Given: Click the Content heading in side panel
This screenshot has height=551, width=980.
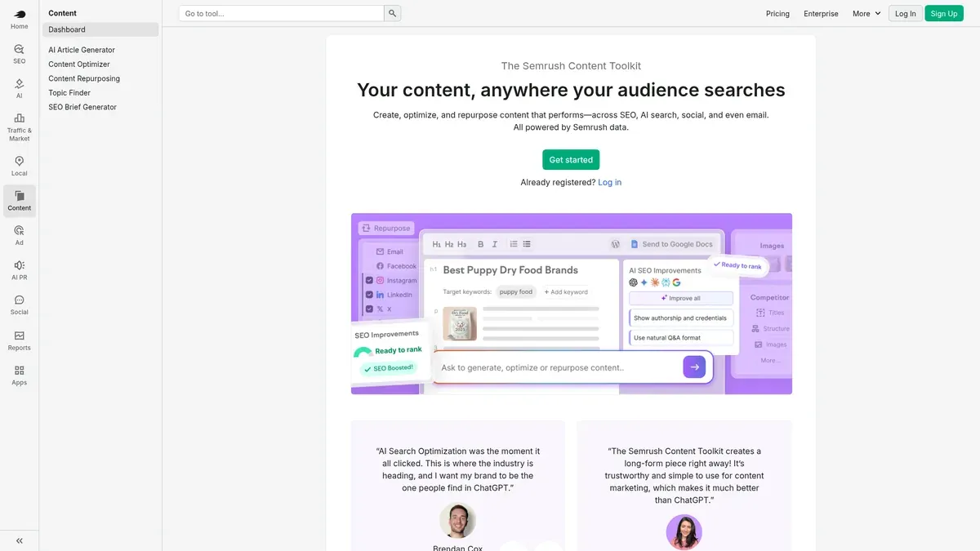Looking at the screenshot, I should tap(62, 13).
